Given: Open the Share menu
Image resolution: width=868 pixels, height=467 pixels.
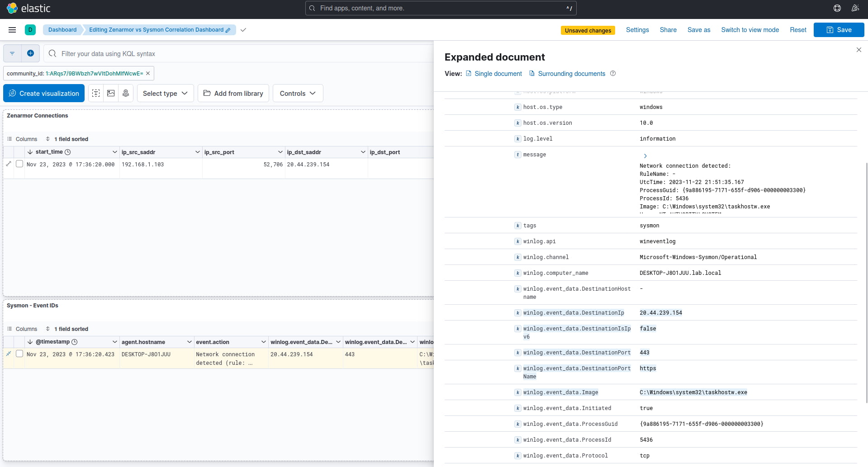Looking at the screenshot, I should [x=668, y=30].
